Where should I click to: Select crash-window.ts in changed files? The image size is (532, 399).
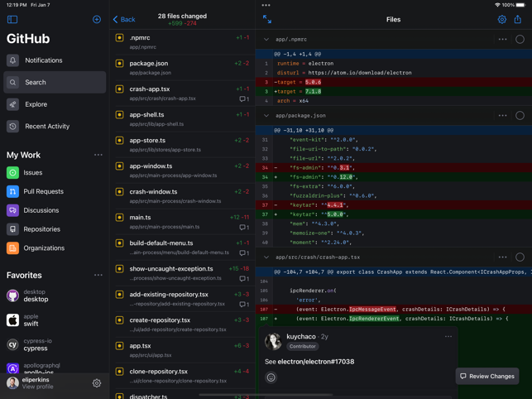(183, 196)
